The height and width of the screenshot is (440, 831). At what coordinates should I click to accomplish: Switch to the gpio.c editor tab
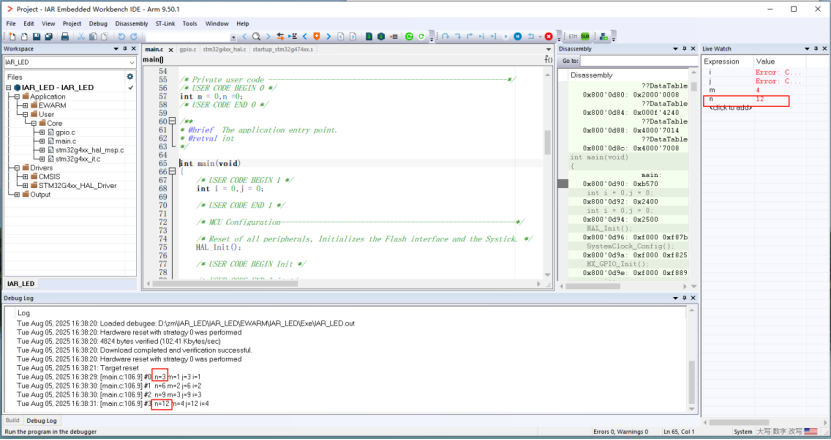pos(188,49)
